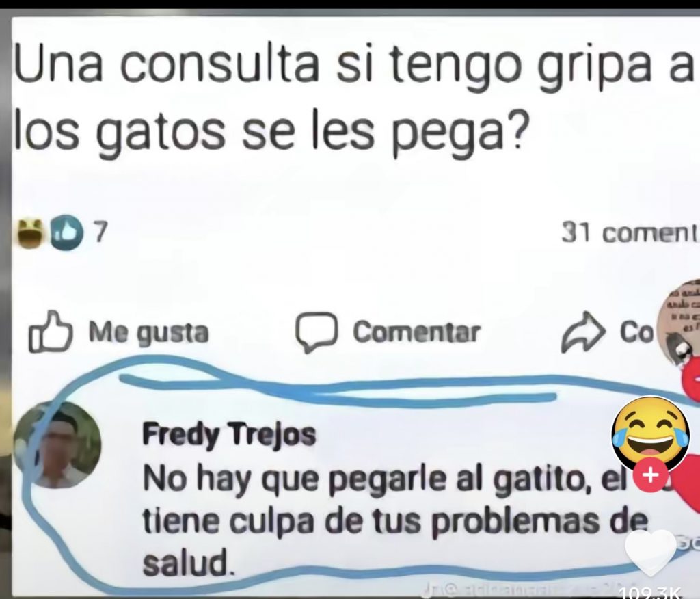The height and width of the screenshot is (599, 700).
Task: Click the Me gusta label
Action: pyautogui.click(x=149, y=333)
